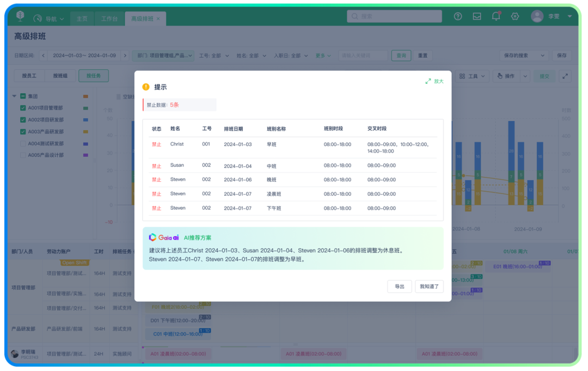
Task: Open the dropdown arrow next to 操作
Action: point(525,76)
